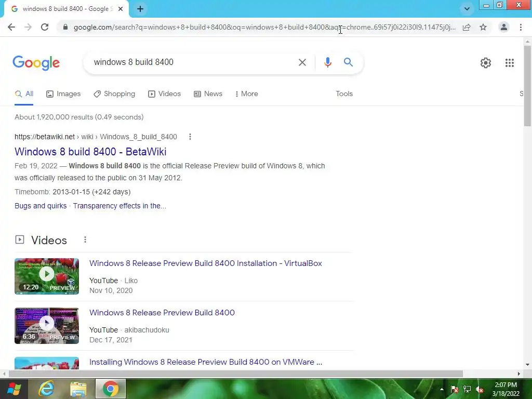The height and width of the screenshot is (399, 532).
Task: Clear the search box with the X
Action: pos(302,62)
